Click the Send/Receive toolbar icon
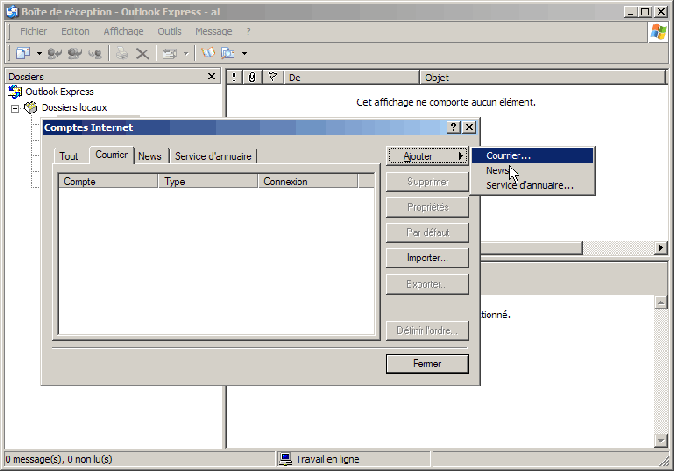674x471 pixels. coord(170,54)
